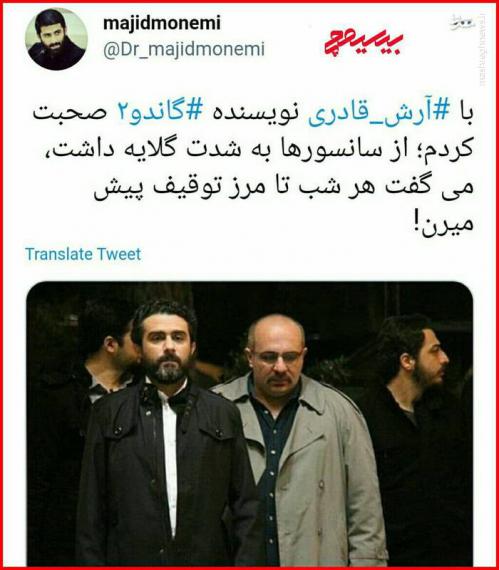Click the small gray watermark logo top-right

pos(463,23)
